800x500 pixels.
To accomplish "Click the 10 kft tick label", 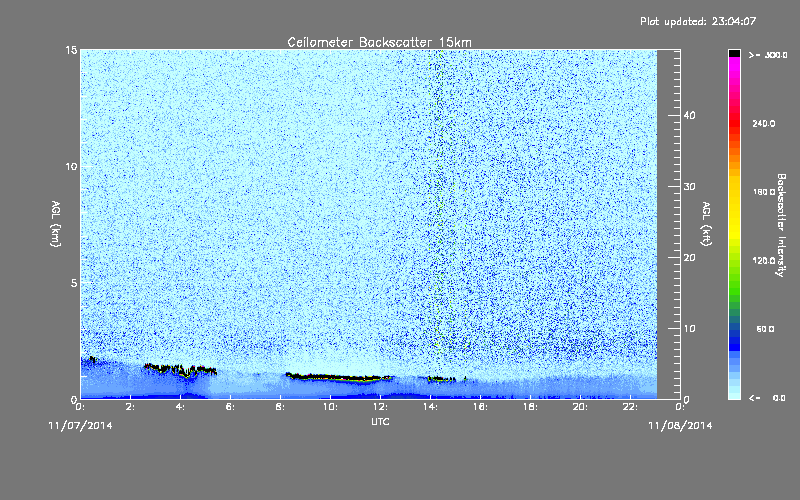I will pyautogui.click(x=689, y=329).
